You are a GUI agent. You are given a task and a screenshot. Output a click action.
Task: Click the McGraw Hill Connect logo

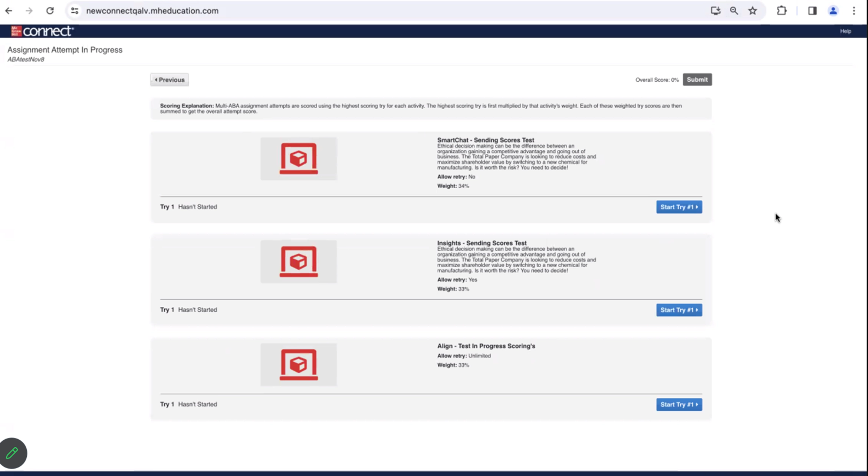click(x=42, y=31)
